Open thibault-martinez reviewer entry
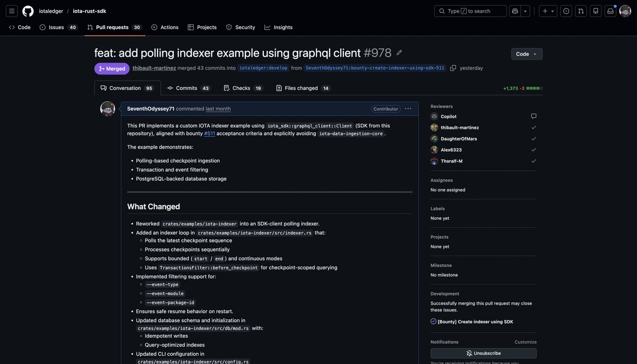The height and width of the screenshot is (364, 637). pyautogui.click(x=460, y=127)
